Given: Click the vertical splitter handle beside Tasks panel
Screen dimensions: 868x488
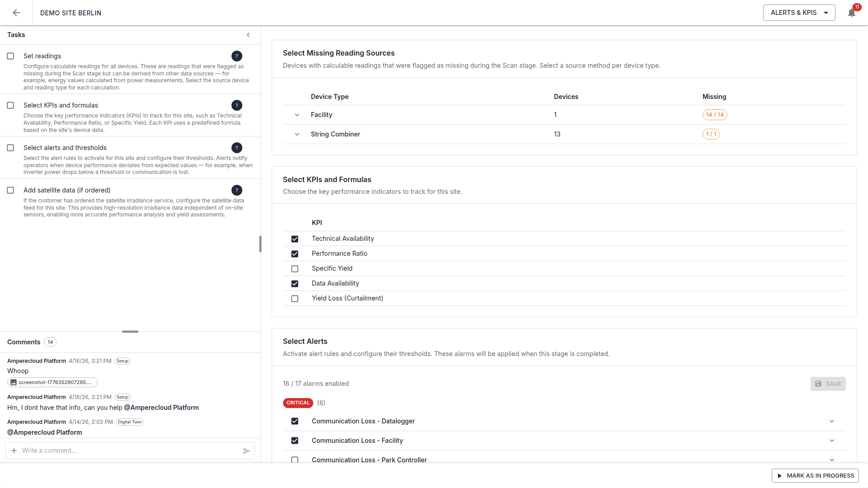Looking at the screenshot, I should (x=260, y=244).
